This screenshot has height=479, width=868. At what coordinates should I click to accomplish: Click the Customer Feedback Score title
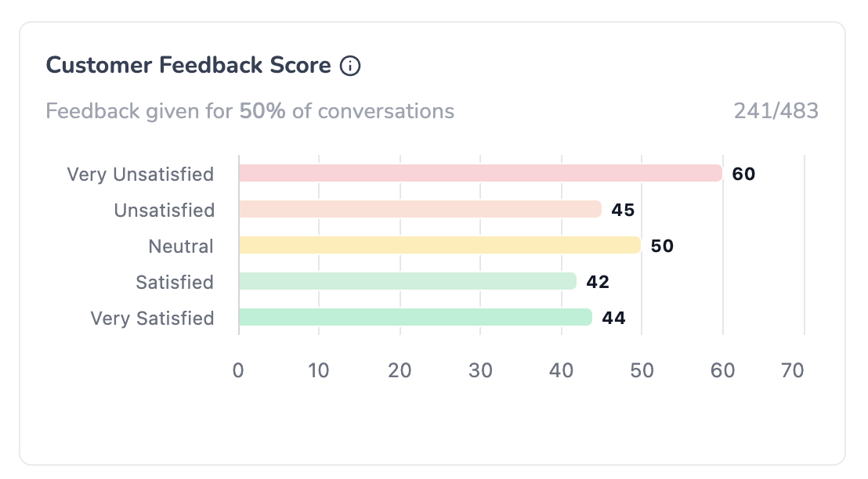189,66
